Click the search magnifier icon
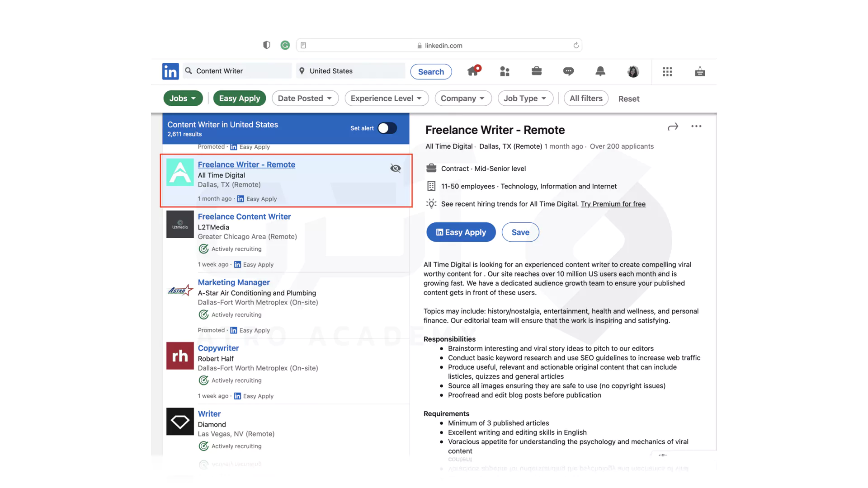This screenshot has height=488, width=868. (189, 71)
